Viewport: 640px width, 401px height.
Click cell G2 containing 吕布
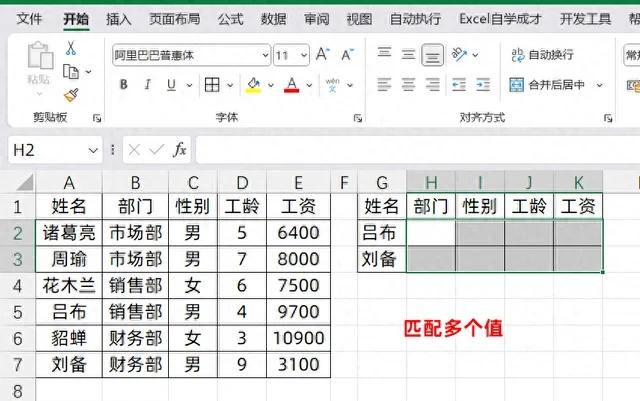coord(382,233)
